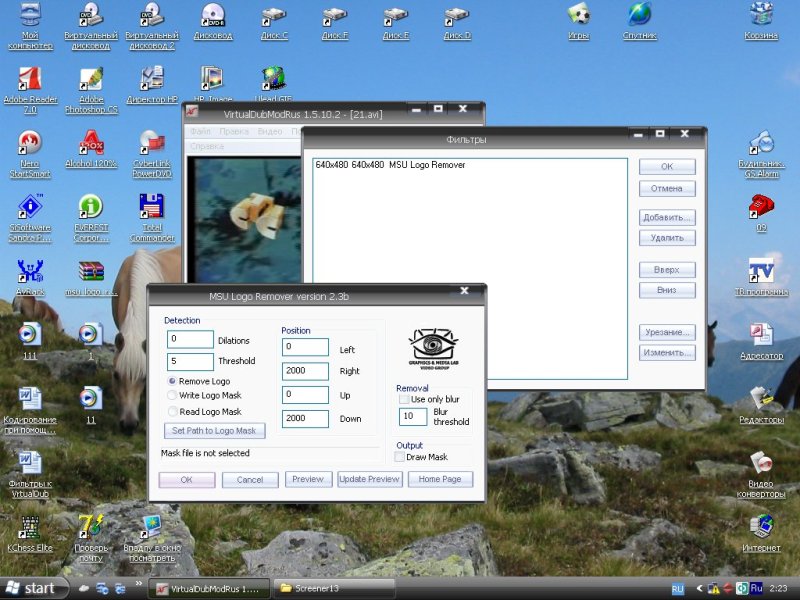Select the Write Logo Mask radio button
Viewport: 800px width, 600px height.
(173, 396)
